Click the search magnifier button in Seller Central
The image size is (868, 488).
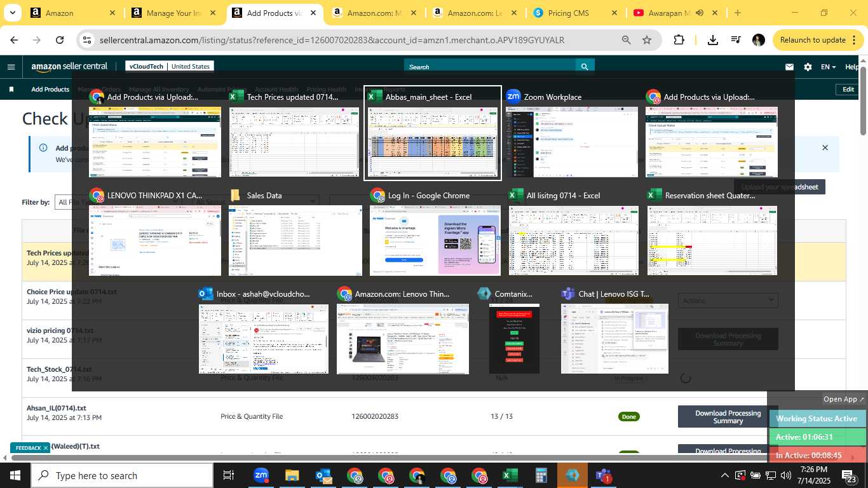pos(585,67)
